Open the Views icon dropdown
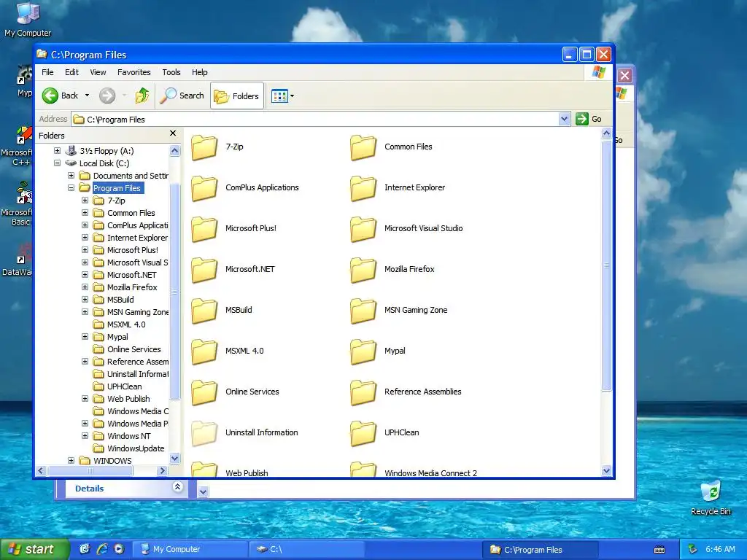This screenshot has width=747, height=560. pos(282,96)
